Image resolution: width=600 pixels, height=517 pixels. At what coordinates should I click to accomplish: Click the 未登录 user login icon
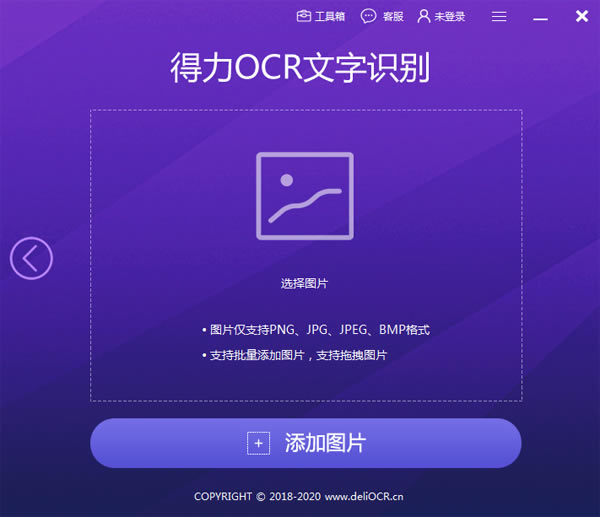point(424,16)
